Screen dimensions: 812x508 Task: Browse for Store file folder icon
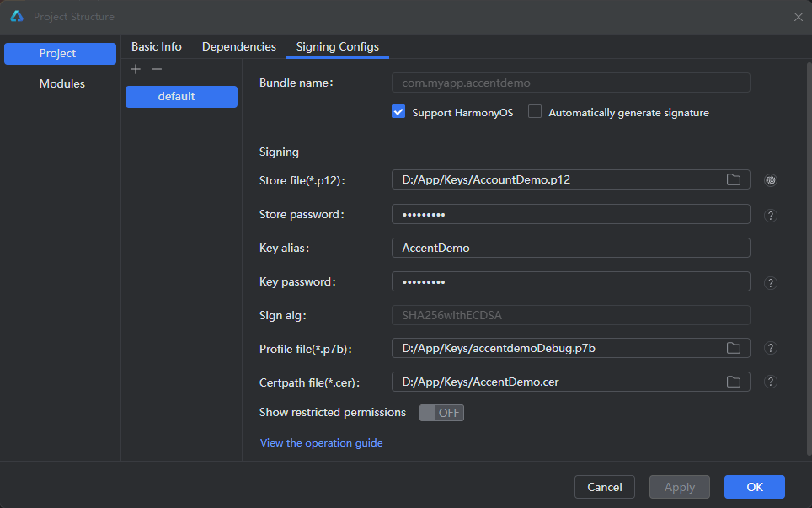pyautogui.click(x=734, y=179)
